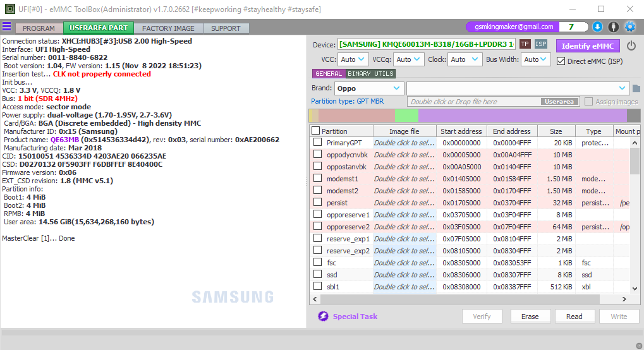
Task: Open the Brand dropdown showing Oppo
Action: point(369,88)
